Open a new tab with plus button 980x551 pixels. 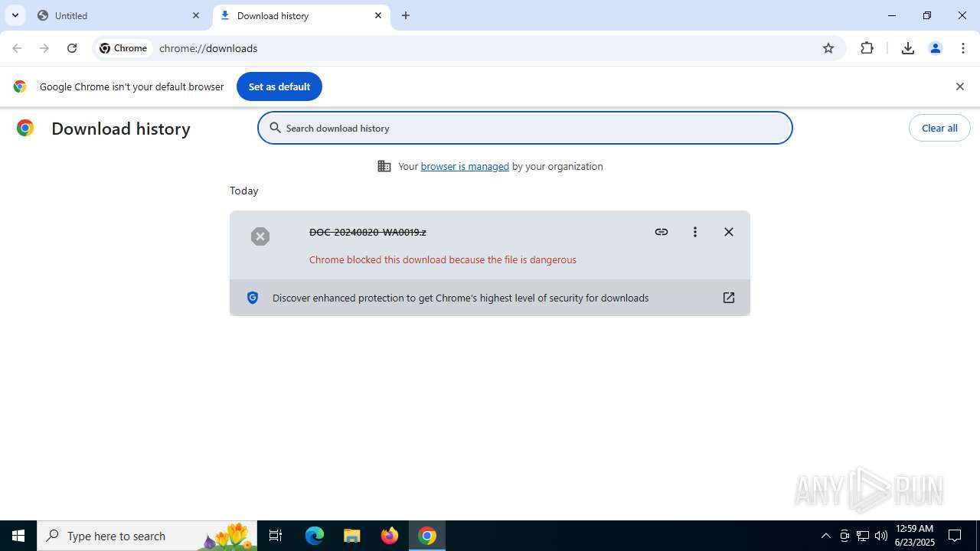coord(406,15)
